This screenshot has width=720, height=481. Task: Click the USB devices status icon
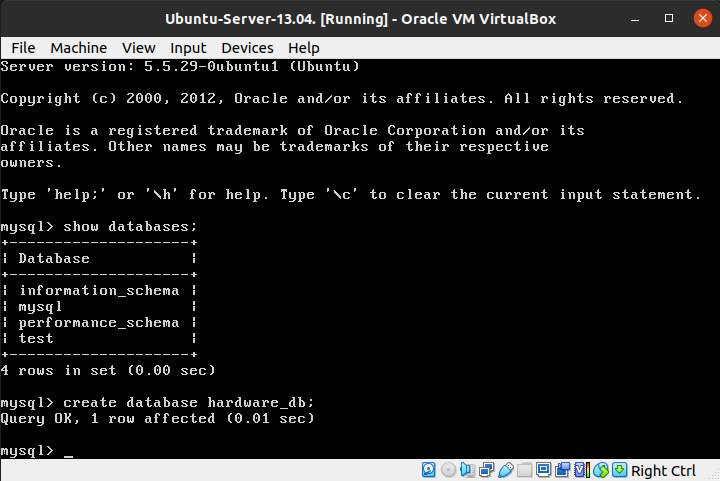(506, 470)
